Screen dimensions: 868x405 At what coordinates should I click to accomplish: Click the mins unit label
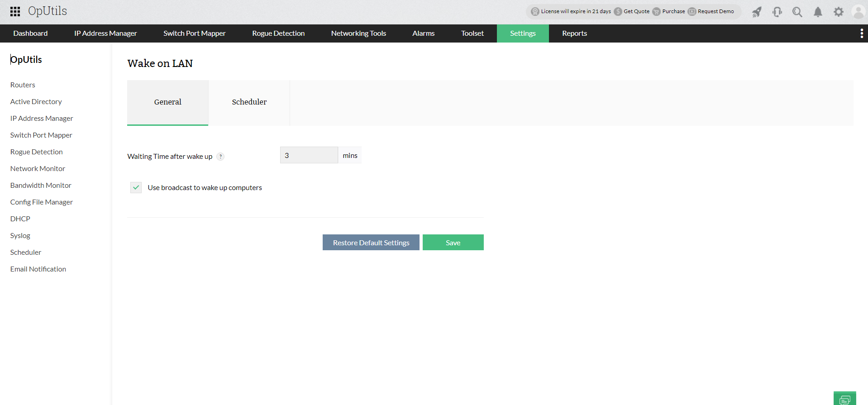(x=350, y=155)
